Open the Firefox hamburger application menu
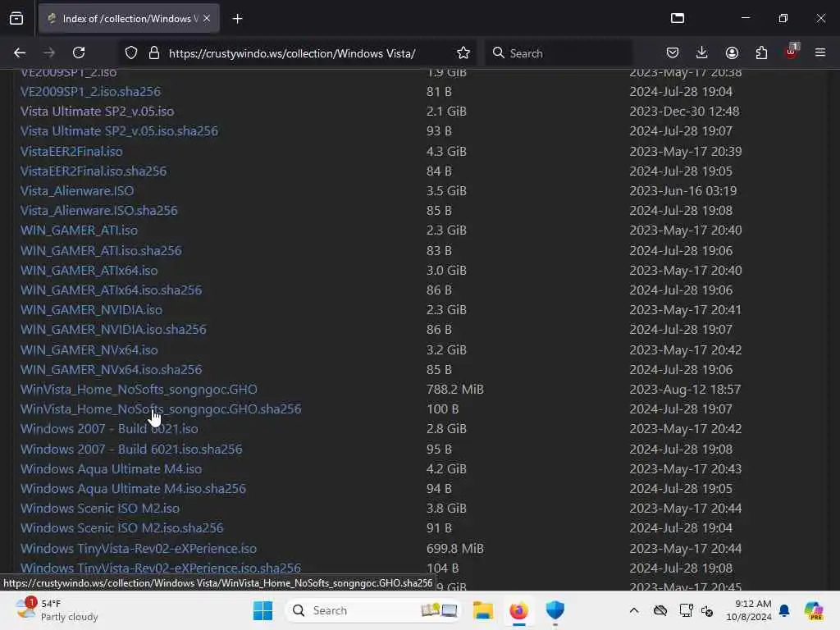 coord(820,52)
